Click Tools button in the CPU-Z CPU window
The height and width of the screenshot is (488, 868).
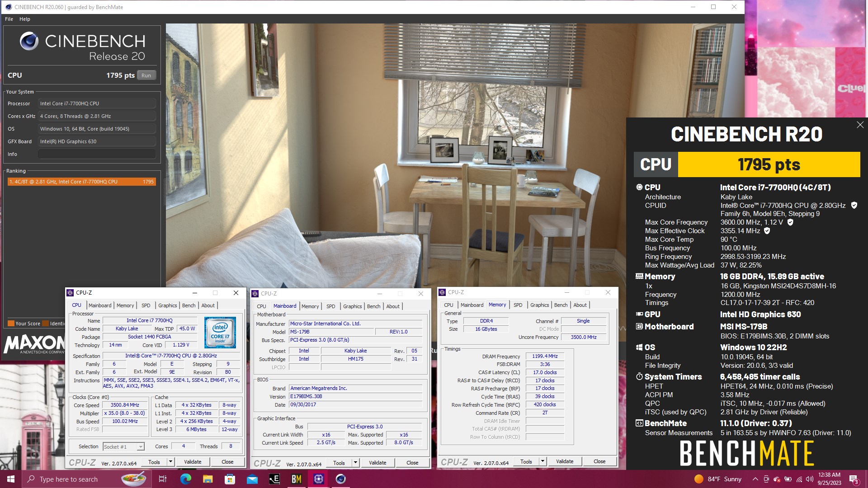154,462
